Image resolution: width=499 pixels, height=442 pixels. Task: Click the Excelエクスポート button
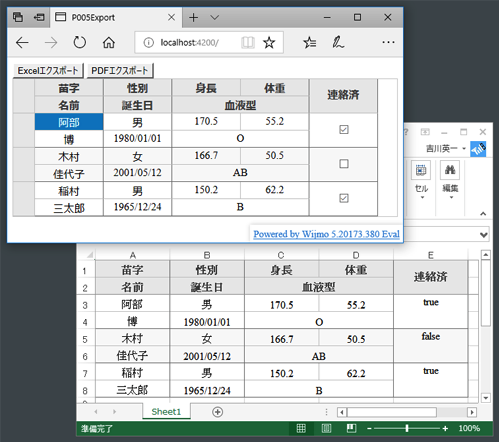pyautogui.click(x=48, y=71)
